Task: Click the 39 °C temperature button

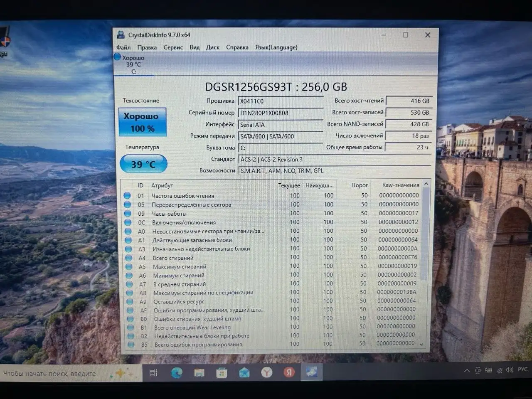Action: click(143, 164)
